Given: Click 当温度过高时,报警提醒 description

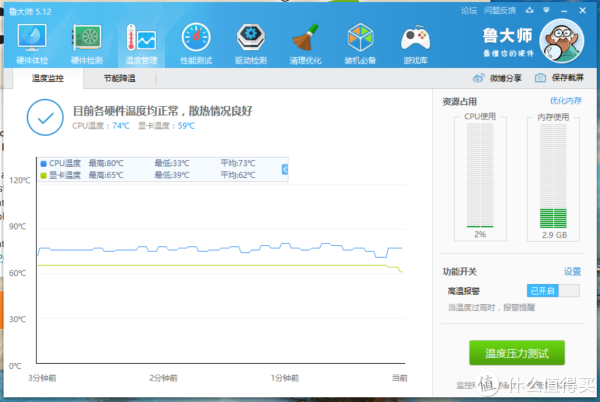Looking at the screenshot, I should (x=491, y=308).
